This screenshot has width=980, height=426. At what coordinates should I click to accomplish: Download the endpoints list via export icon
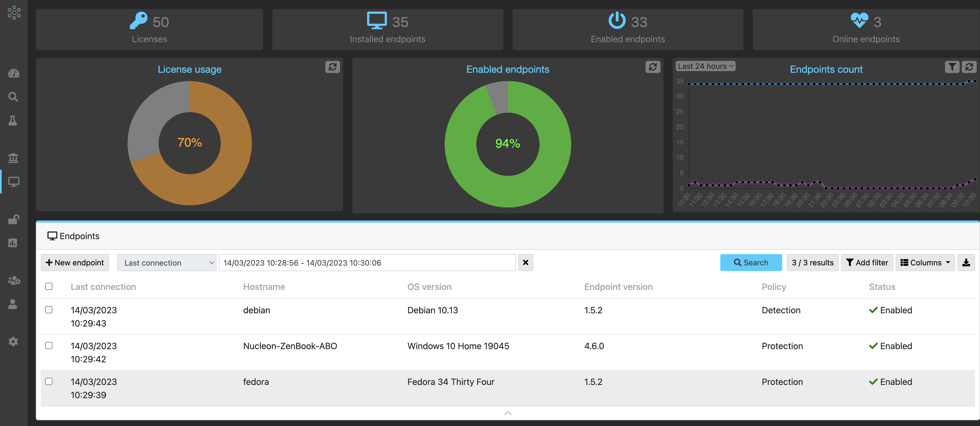click(966, 263)
